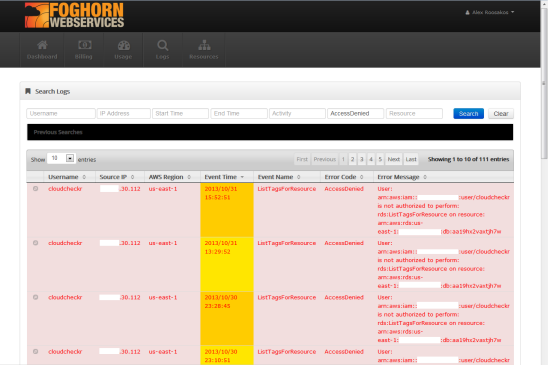
Task: Go to the First page
Action: point(302,159)
